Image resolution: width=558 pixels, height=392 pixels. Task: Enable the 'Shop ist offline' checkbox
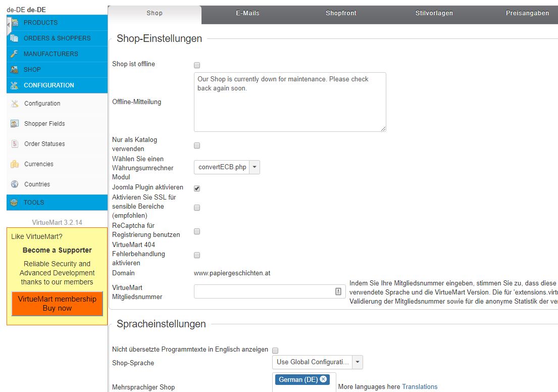197,65
